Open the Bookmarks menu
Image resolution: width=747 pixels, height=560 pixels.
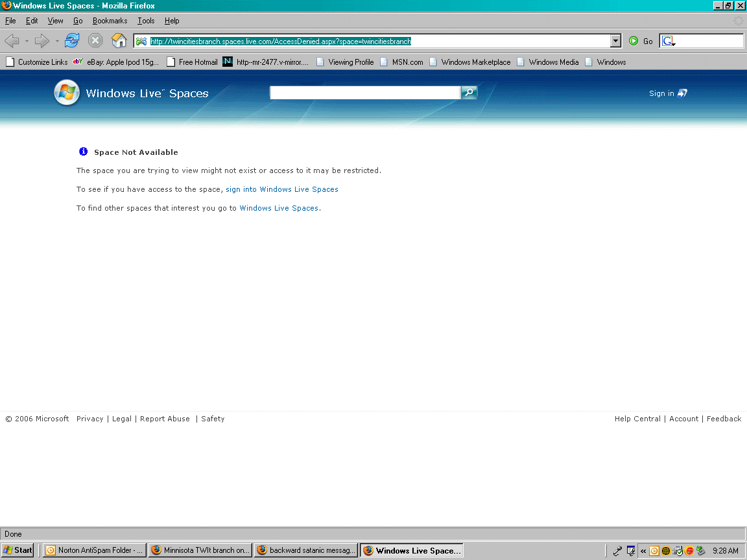click(110, 21)
